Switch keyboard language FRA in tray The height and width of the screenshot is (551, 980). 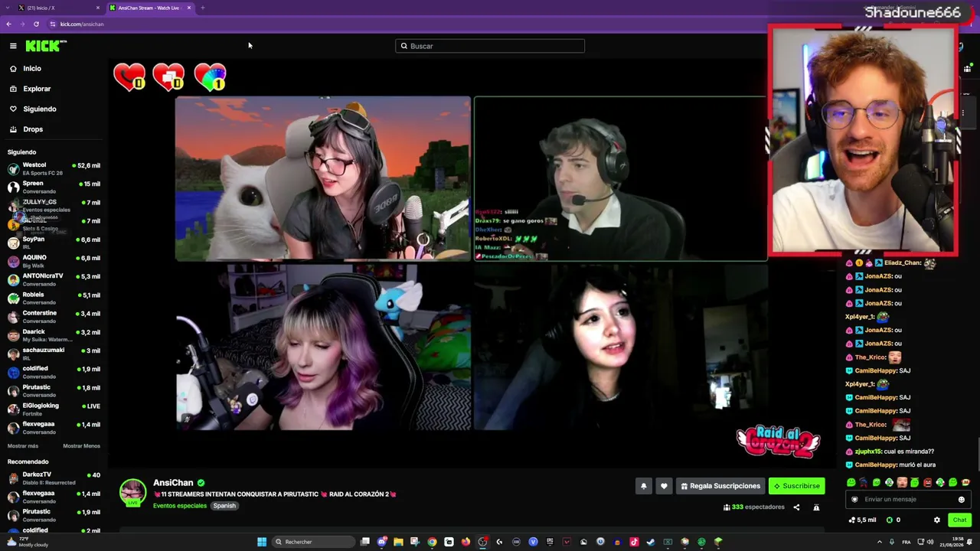906,542
